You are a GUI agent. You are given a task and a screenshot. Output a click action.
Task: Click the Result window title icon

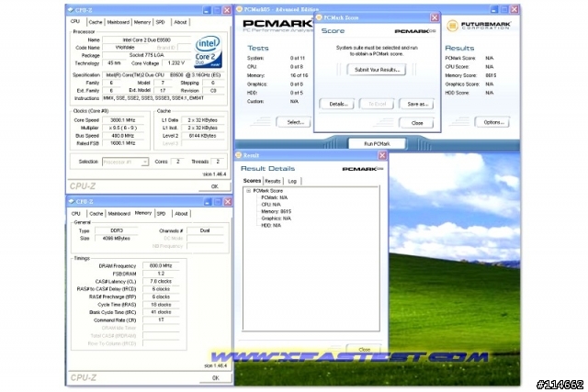coord(239,155)
